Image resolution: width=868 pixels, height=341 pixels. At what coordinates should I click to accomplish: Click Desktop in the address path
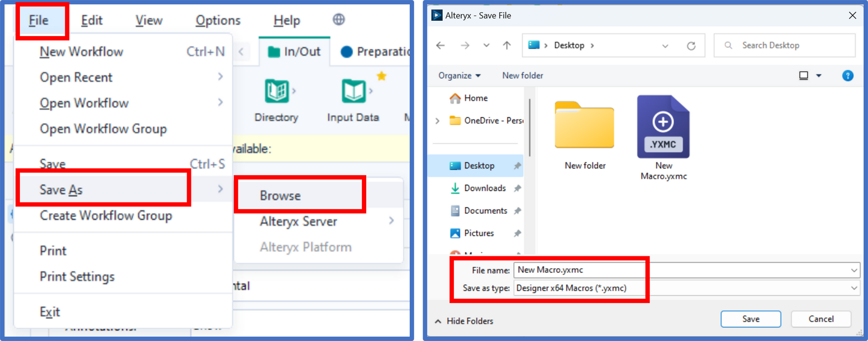pyautogui.click(x=569, y=45)
